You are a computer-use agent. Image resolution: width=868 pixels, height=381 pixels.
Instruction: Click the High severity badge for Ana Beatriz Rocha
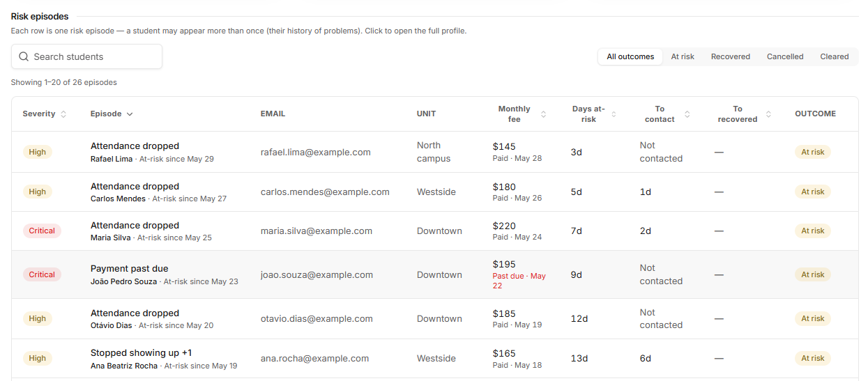click(x=37, y=358)
